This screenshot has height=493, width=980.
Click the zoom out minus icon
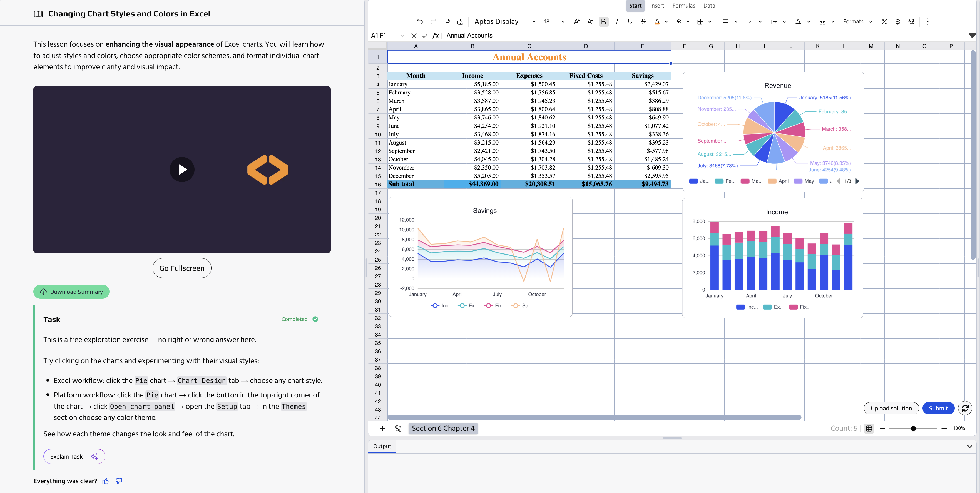pyautogui.click(x=882, y=429)
